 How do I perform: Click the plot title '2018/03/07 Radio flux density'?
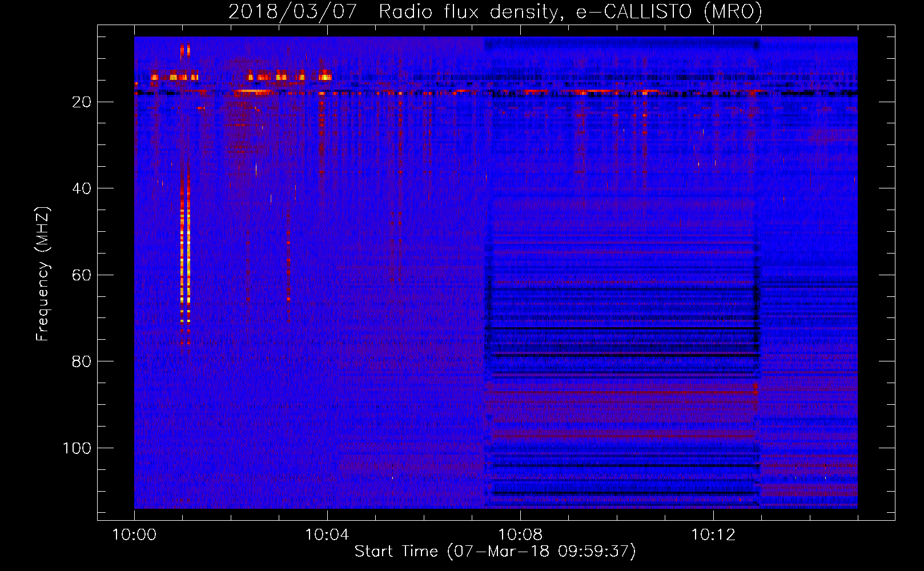point(495,11)
